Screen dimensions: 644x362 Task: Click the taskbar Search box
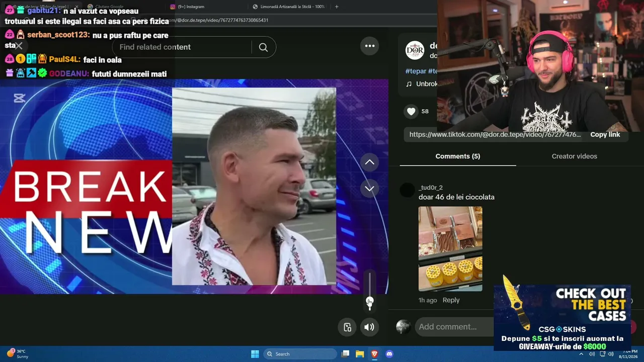[x=300, y=354]
